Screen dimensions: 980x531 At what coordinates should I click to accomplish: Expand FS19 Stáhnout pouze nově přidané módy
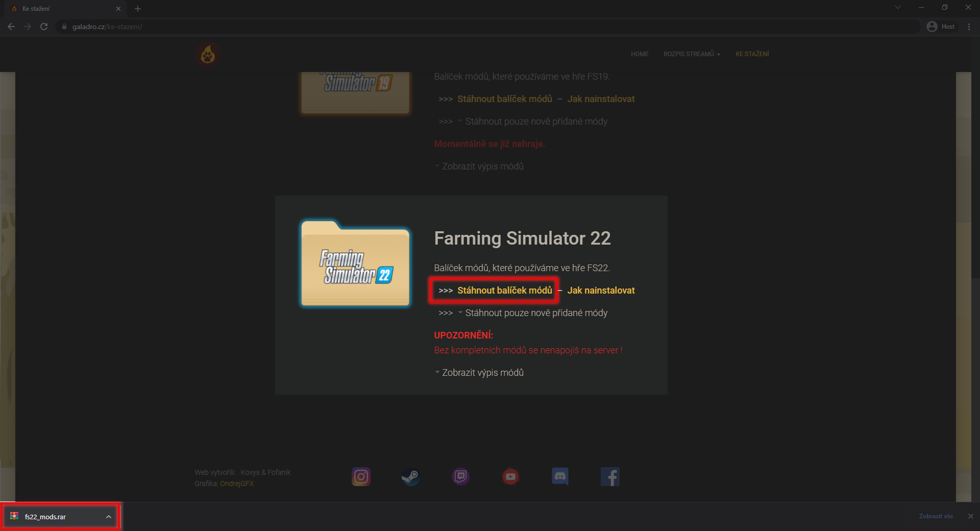[x=533, y=122]
